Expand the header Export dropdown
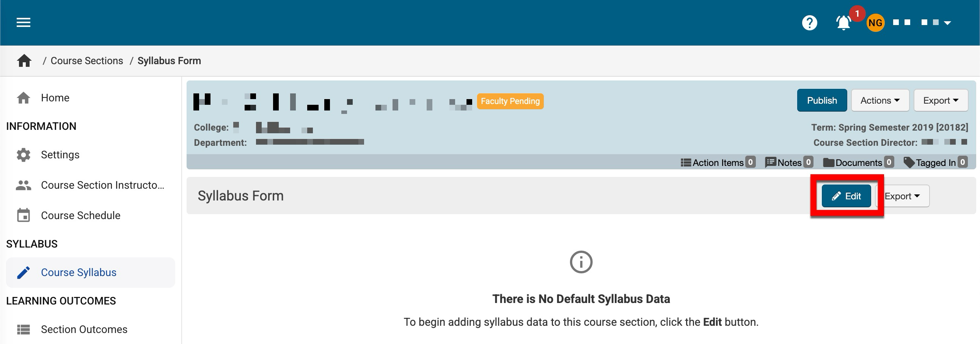 (x=941, y=101)
